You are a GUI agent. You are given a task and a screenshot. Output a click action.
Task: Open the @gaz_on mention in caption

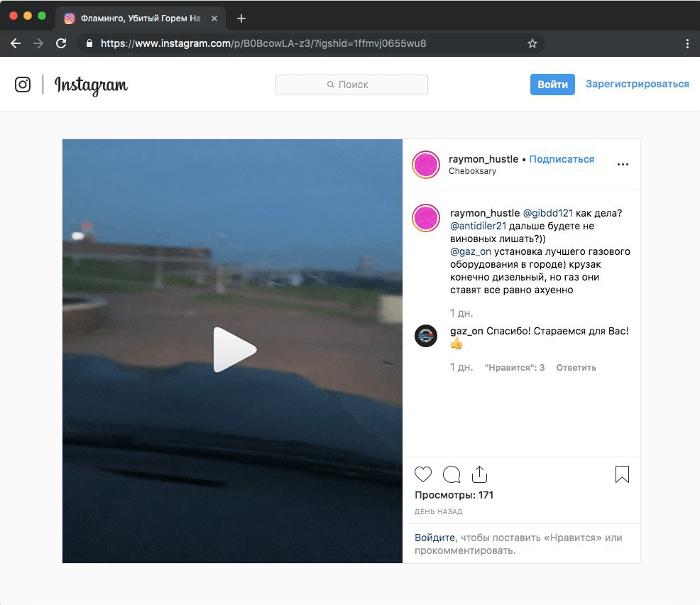tap(471, 252)
